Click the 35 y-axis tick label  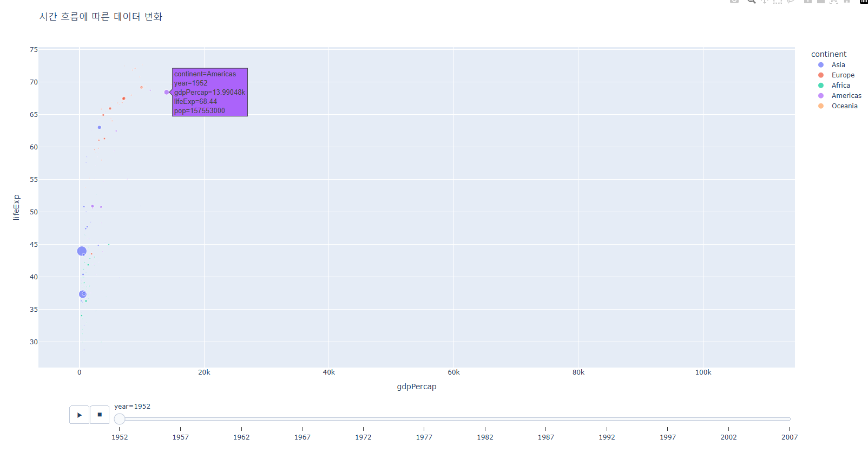click(34, 310)
